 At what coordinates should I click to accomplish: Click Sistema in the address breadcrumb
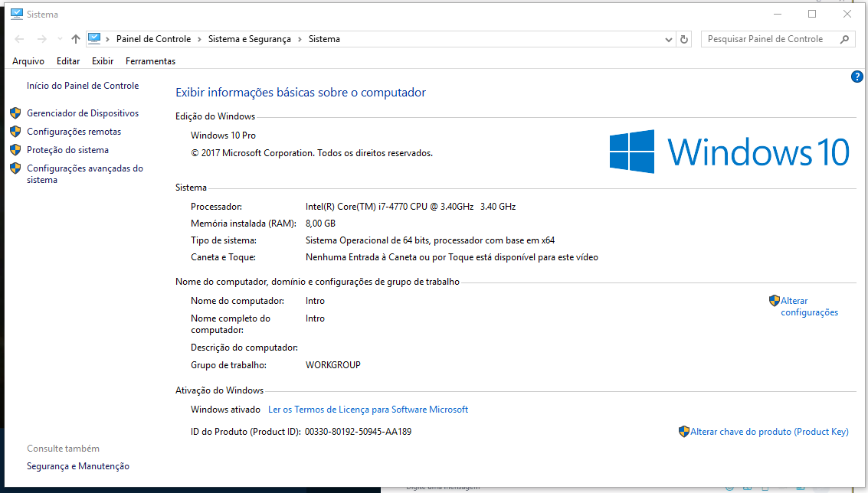(x=324, y=39)
